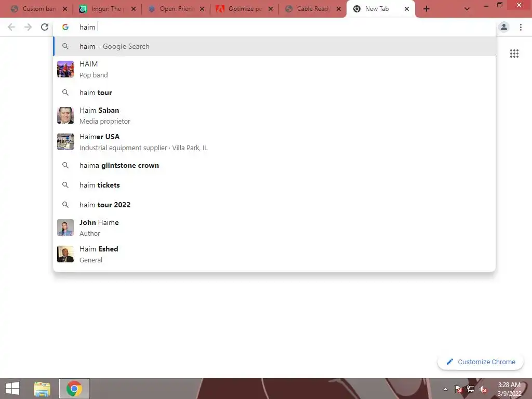Viewport: 532px width, 399px height.
Task: Select 'haim tour' suggestion
Action: click(x=274, y=92)
